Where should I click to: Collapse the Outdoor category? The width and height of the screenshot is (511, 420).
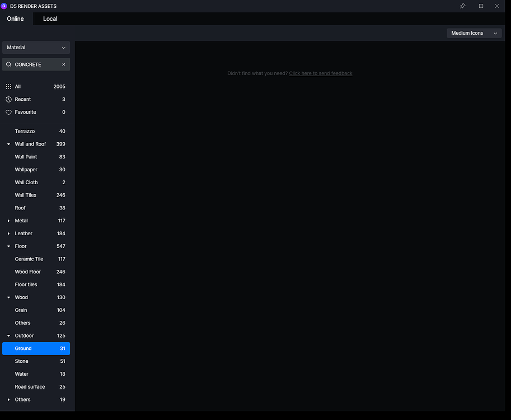tap(8, 335)
